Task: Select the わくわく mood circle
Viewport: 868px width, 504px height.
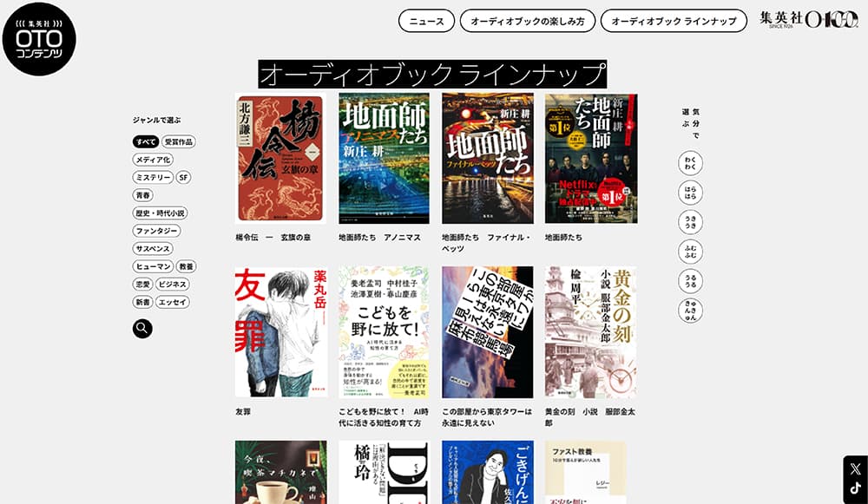Action: pyautogui.click(x=690, y=163)
